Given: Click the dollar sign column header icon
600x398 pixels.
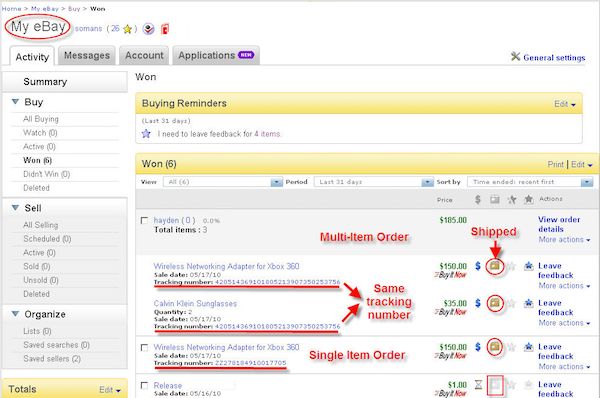Looking at the screenshot, I should pos(478,199).
